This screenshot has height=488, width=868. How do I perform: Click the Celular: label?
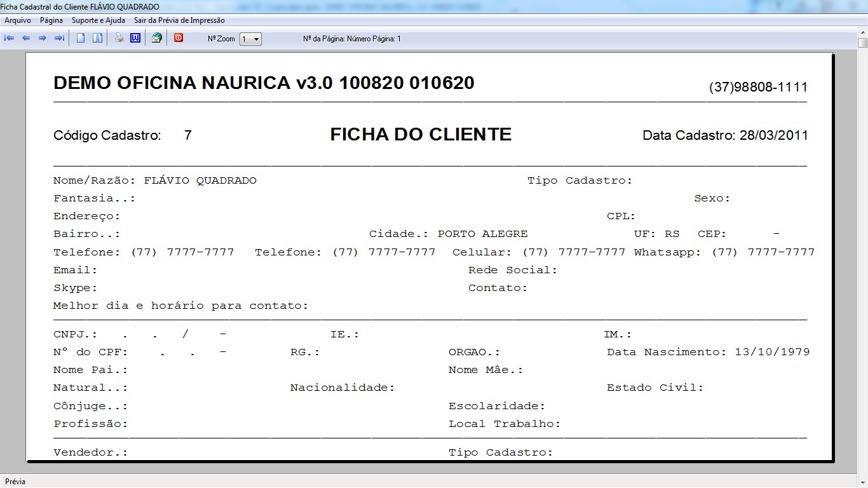(x=482, y=252)
